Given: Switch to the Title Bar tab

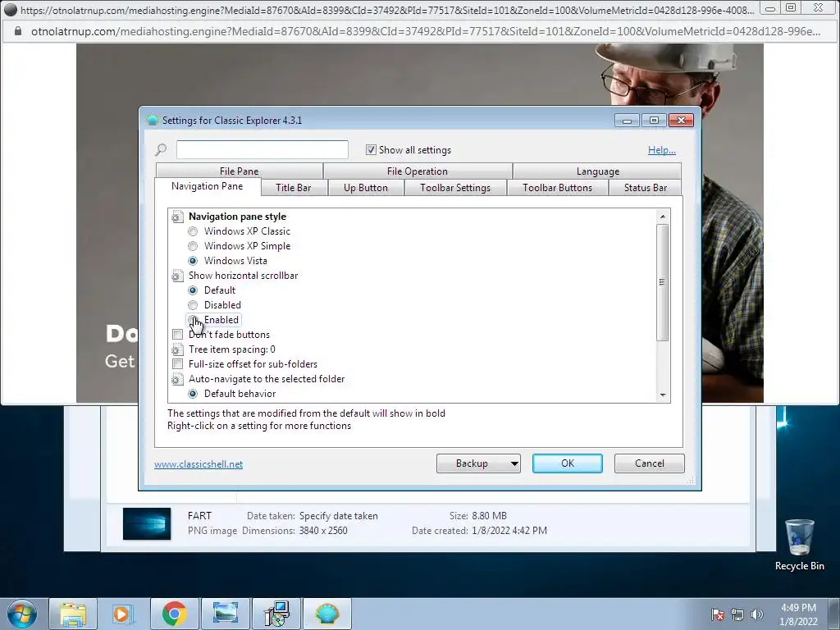Looking at the screenshot, I should point(294,188).
